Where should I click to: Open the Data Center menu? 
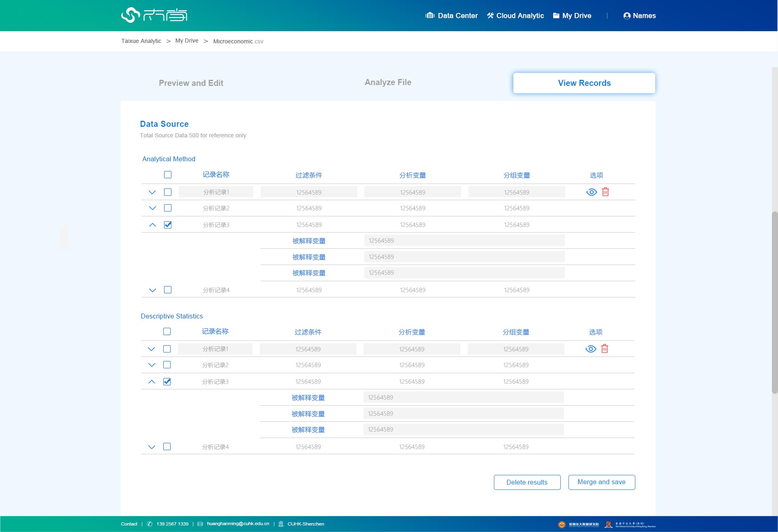click(451, 15)
